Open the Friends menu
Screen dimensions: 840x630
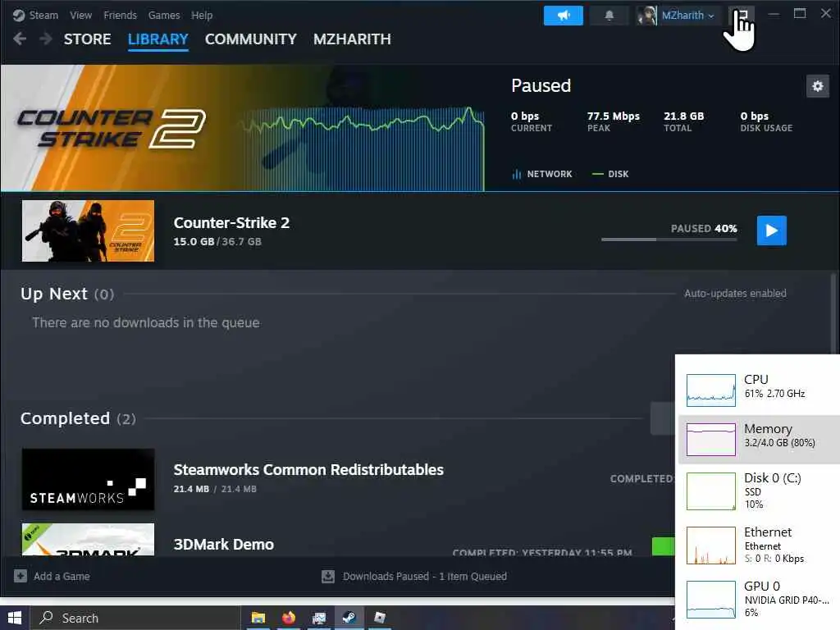tap(120, 15)
